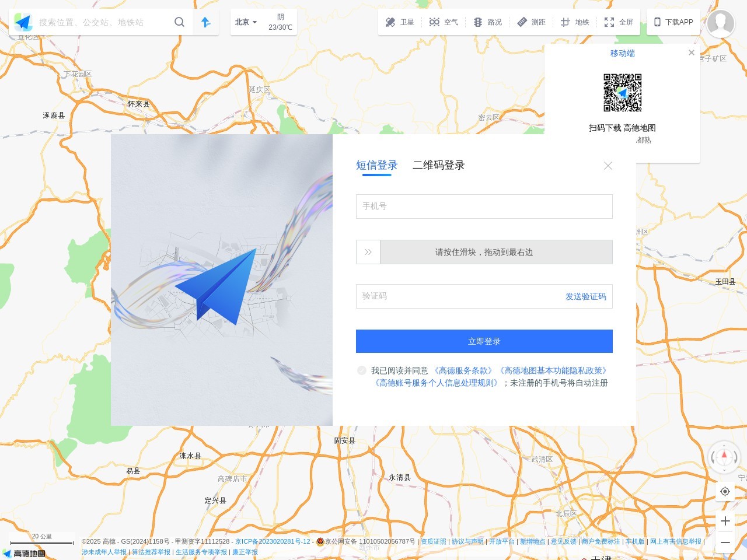Enter fullscreen mode via 全屏 icon
This screenshot has width=747, height=560.
click(x=619, y=22)
